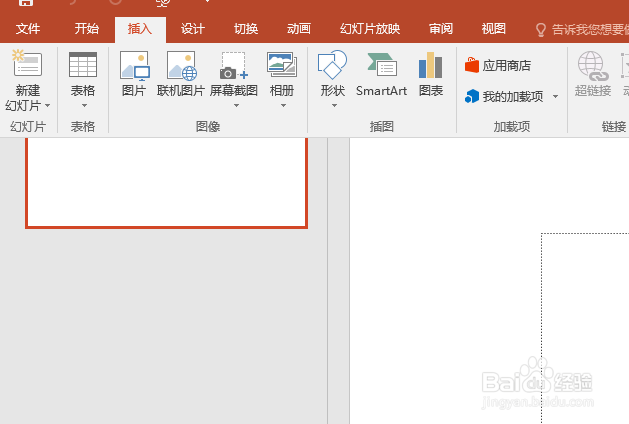Open the Shapes dropdown arrow

coord(334,105)
